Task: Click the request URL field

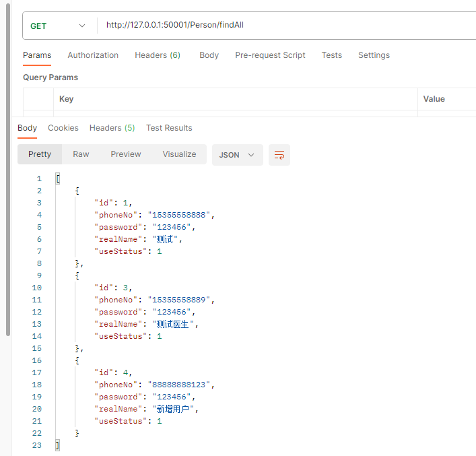Action: click(x=285, y=25)
